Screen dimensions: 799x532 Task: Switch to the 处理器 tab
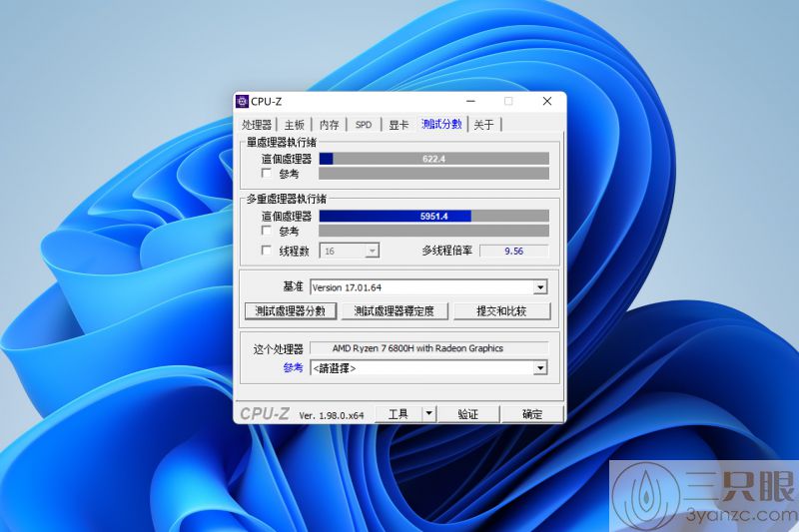point(257,125)
